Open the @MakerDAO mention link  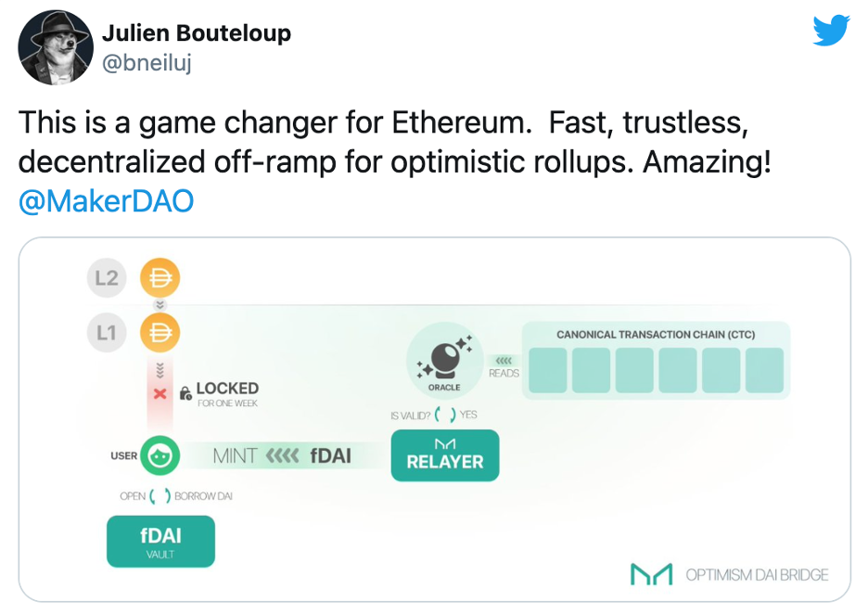coord(107,201)
